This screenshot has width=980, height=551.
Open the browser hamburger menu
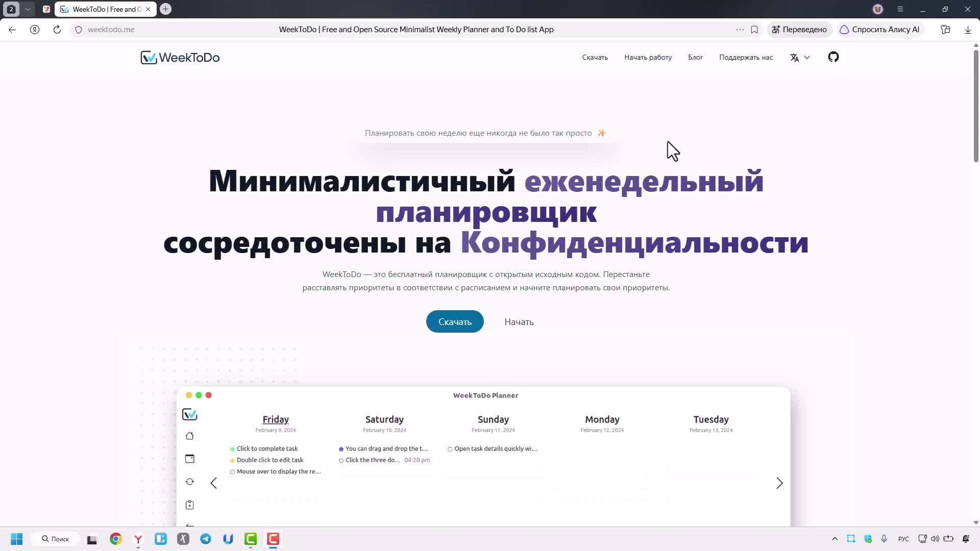[900, 9]
